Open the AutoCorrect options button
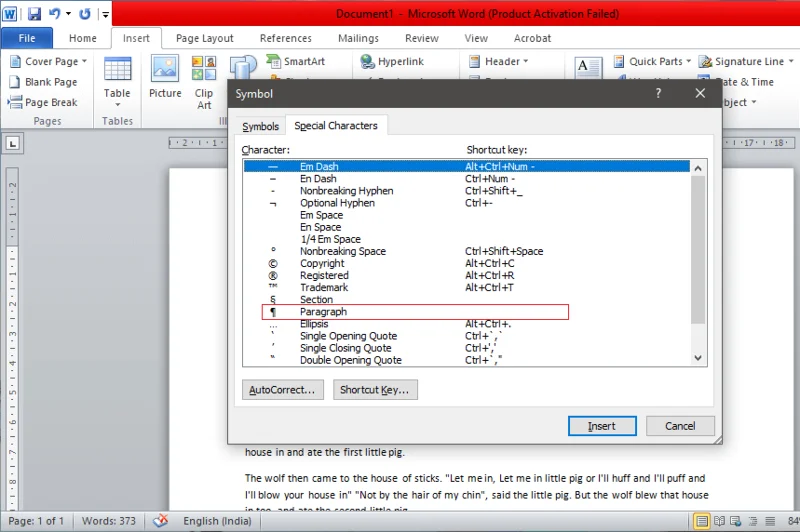Screen dimensions: 800x532 pos(283,390)
